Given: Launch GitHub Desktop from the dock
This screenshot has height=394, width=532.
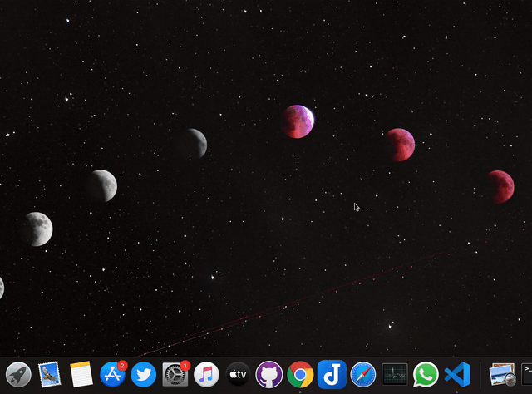Looking at the screenshot, I should (x=269, y=374).
